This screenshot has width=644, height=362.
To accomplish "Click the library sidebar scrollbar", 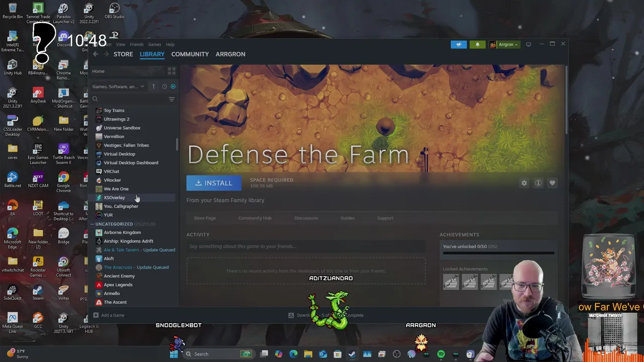I will [x=177, y=144].
